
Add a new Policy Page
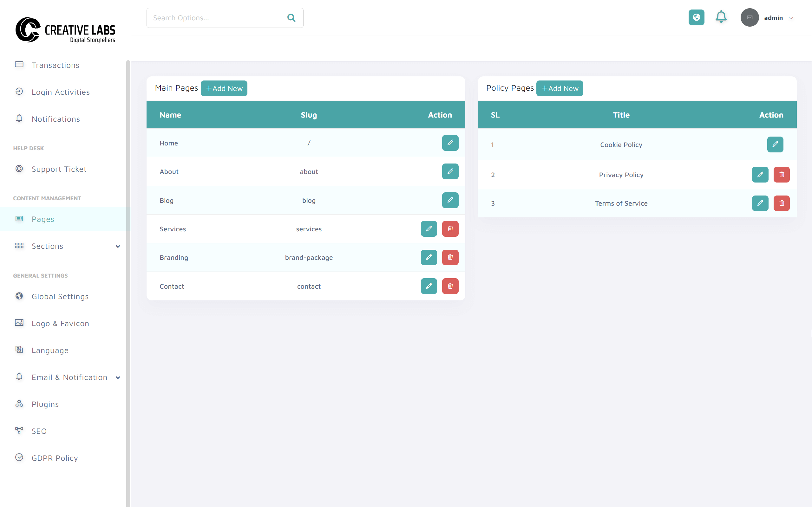coord(559,88)
